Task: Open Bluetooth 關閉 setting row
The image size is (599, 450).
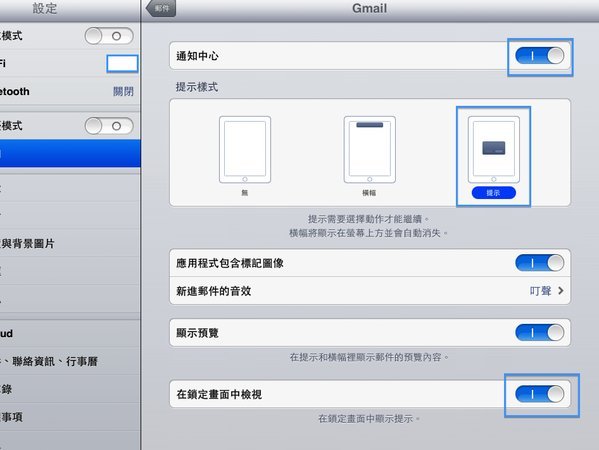Action: (70, 91)
